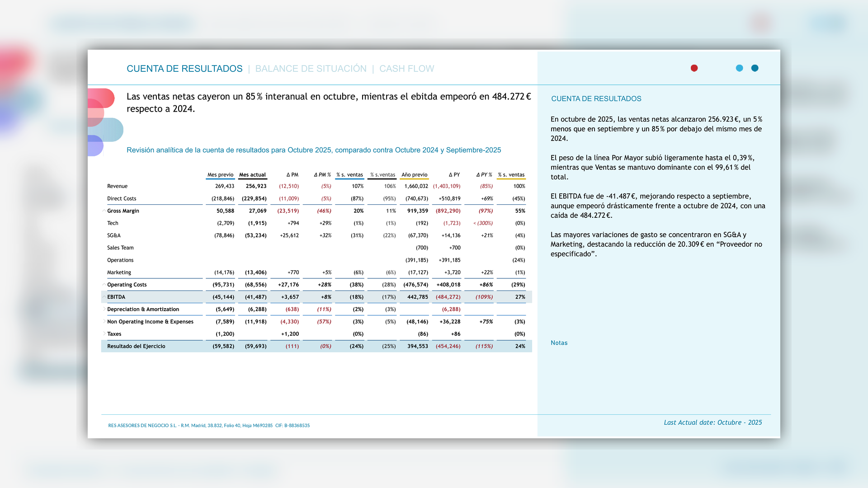Expand Non Operating Income & Expenses
This screenshot has width=868, height=488.
(x=104, y=321)
